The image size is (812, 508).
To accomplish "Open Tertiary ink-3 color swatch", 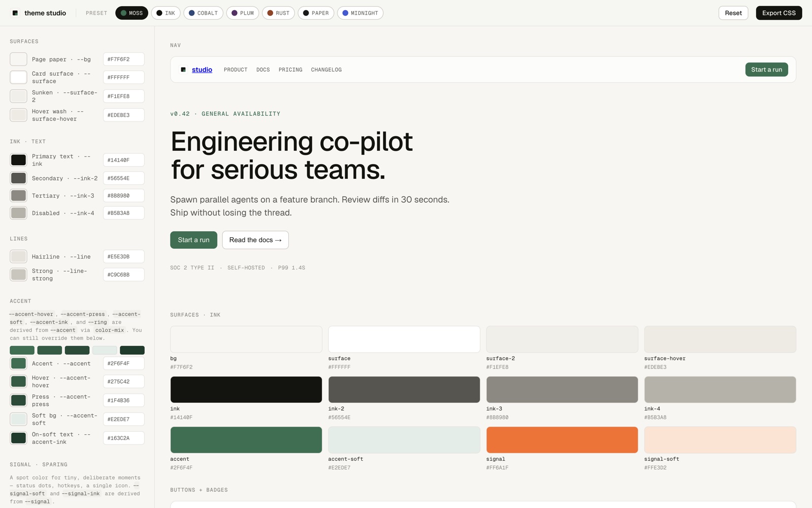I will (19, 196).
